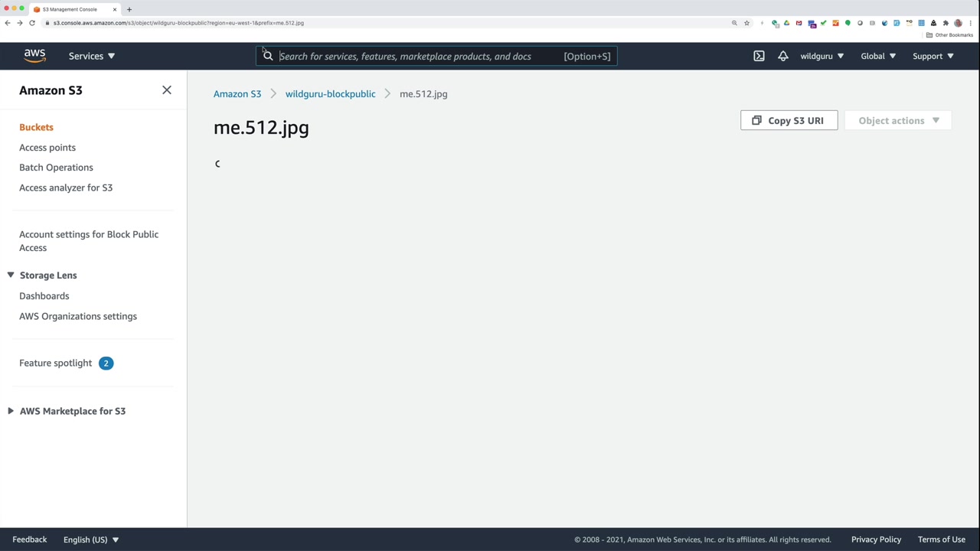The height and width of the screenshot is (551, 980).
Task: Click the me.512.jpg breadcrumb text
Action: (x=423, y=93)
